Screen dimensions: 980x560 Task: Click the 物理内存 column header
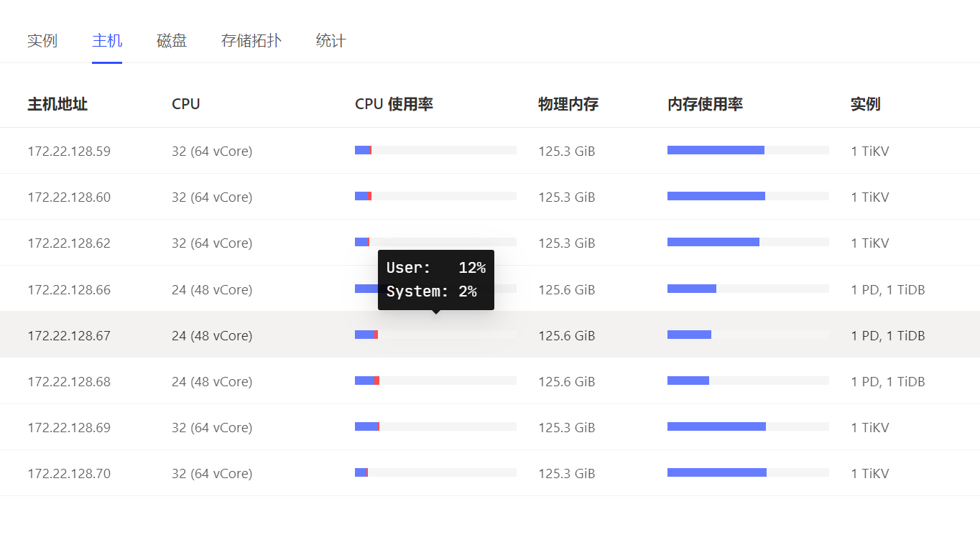pos(568,104)
